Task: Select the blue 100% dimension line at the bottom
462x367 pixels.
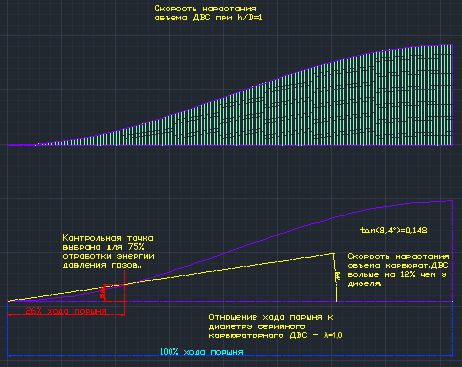Action: (x=230, y=356)
